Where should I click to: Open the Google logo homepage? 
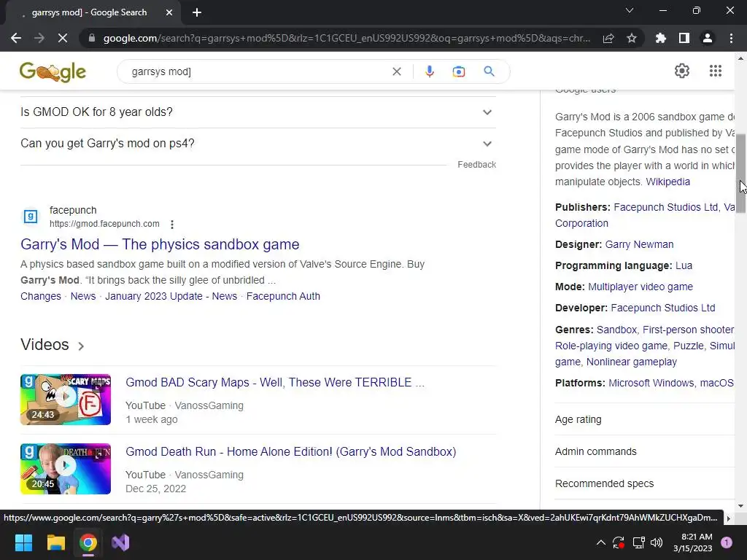click(x=53, y=72)
